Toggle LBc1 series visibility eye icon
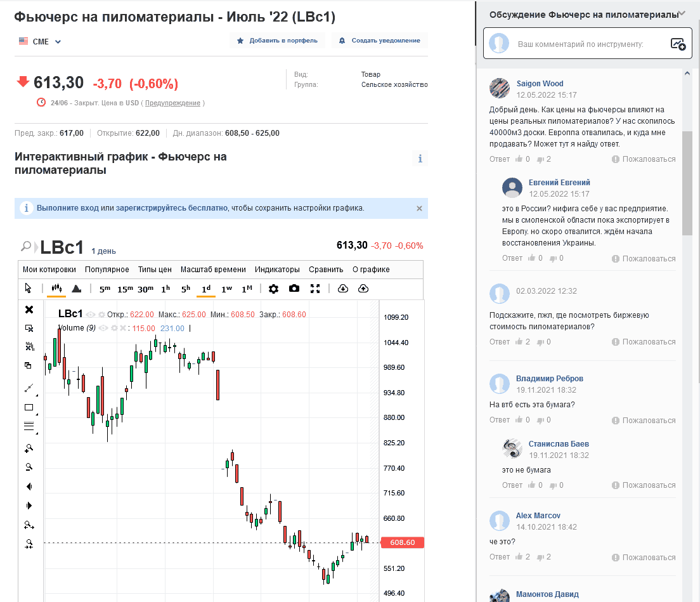Viewport: 700px width, 602px height. tap(91, 314)
